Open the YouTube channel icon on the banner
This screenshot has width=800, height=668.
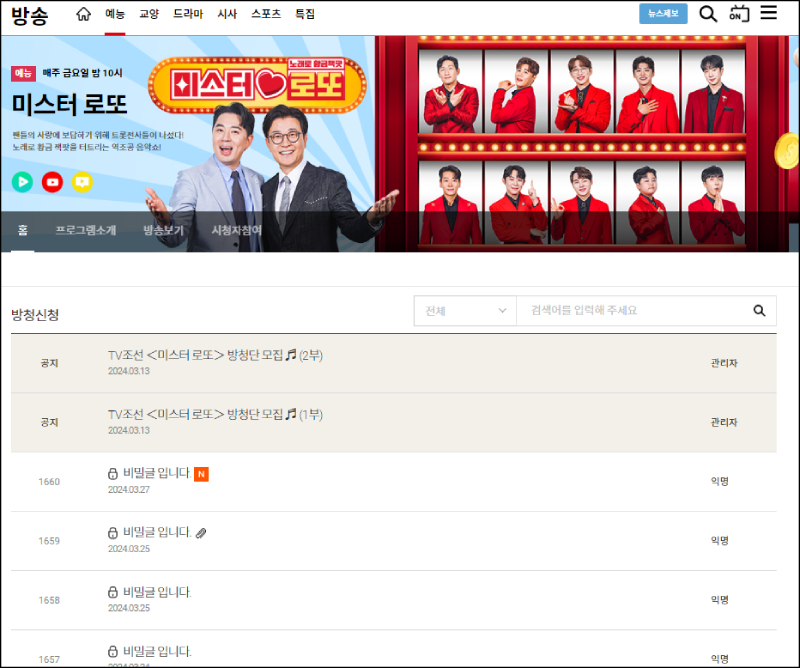click(52, 182)
